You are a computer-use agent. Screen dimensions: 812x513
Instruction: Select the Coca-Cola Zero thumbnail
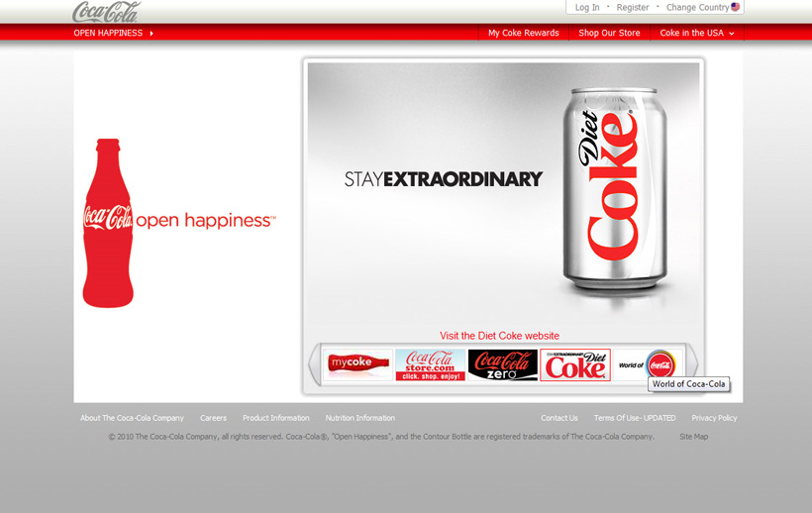click(503, 365)
